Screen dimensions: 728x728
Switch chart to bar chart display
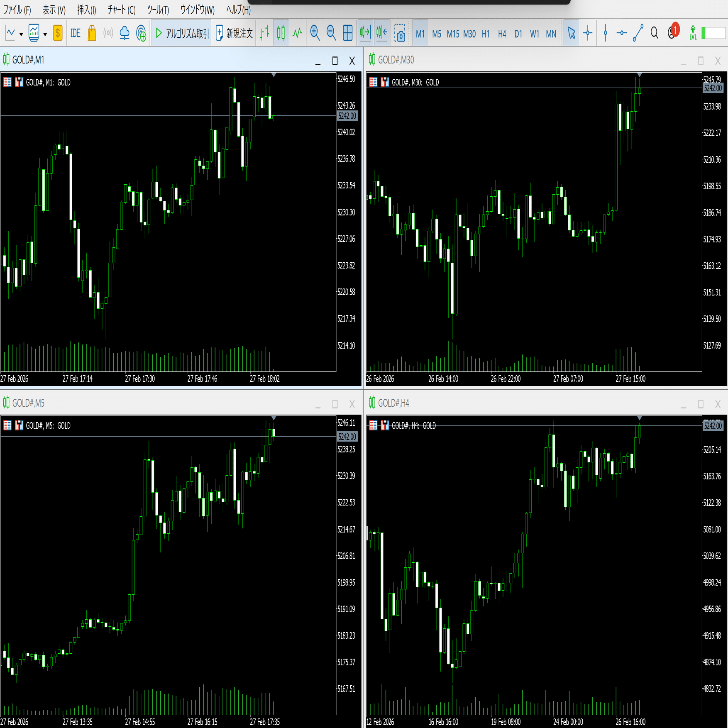[264, 33]
